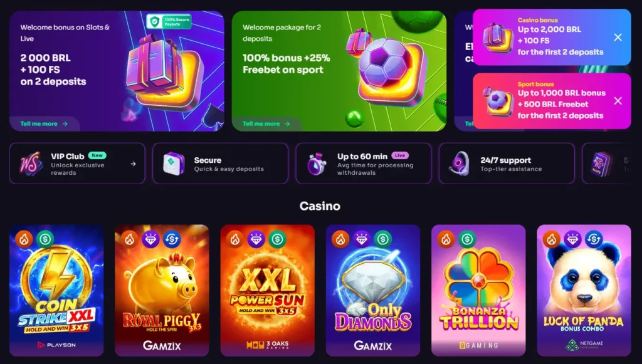This screenshot has height=364, width=642.
Task: Open the Secure quick deposits card
Action: (220, 164)
